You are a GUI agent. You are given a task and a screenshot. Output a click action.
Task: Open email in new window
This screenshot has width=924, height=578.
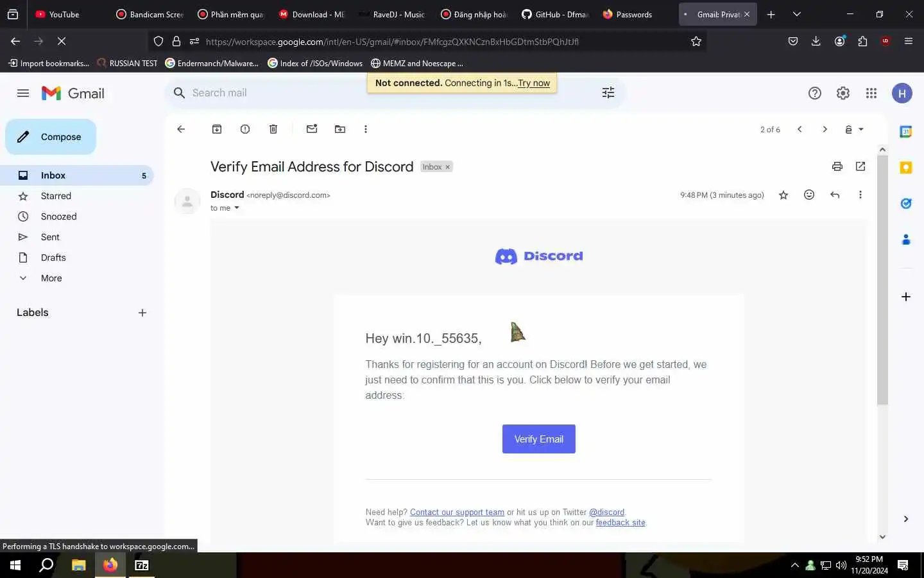[860, 166]
